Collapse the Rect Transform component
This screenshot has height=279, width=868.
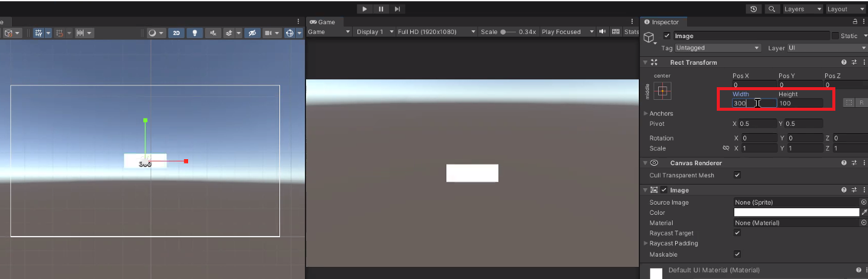tap(645, 62)
